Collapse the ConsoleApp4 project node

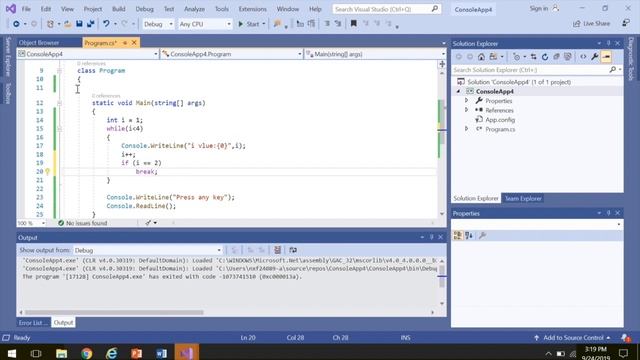pos(458,91)
